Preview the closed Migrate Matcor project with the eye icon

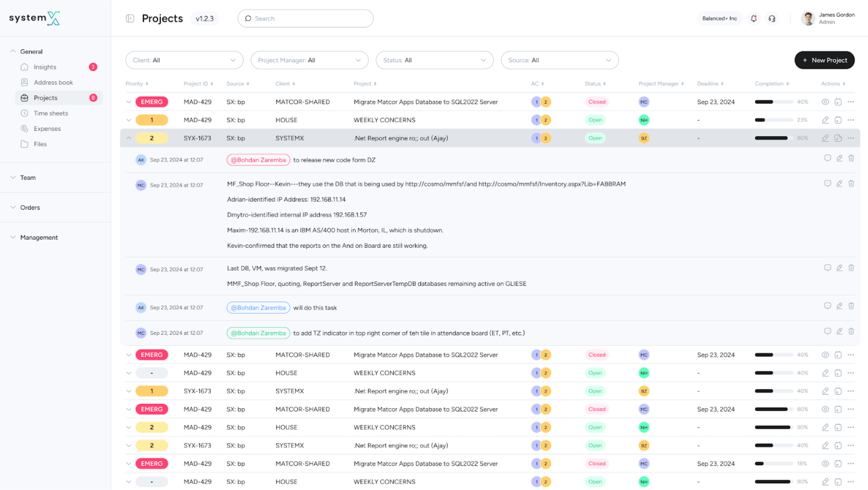[x=826, y=101]
